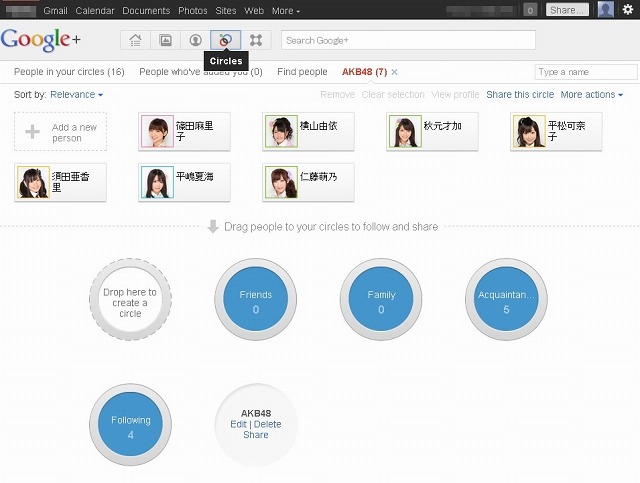Viewport: 640px width, 483px height.
Task: Select the 横山由依 person card
Action: coord(308,131)
